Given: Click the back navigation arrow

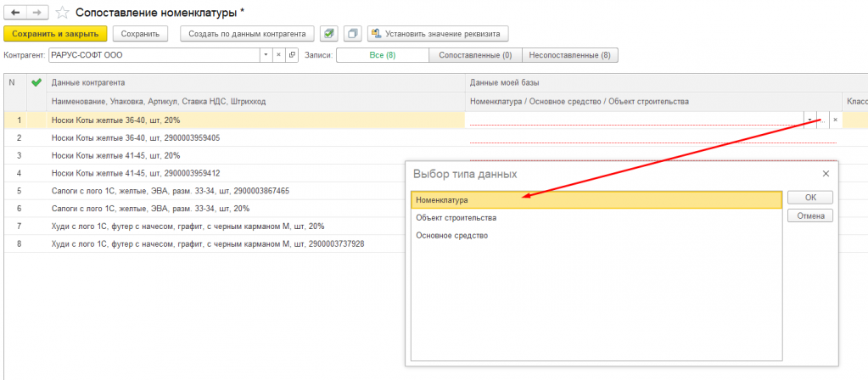Looking at the screenshot, I should pyautogui.click(x=15, y=13).
